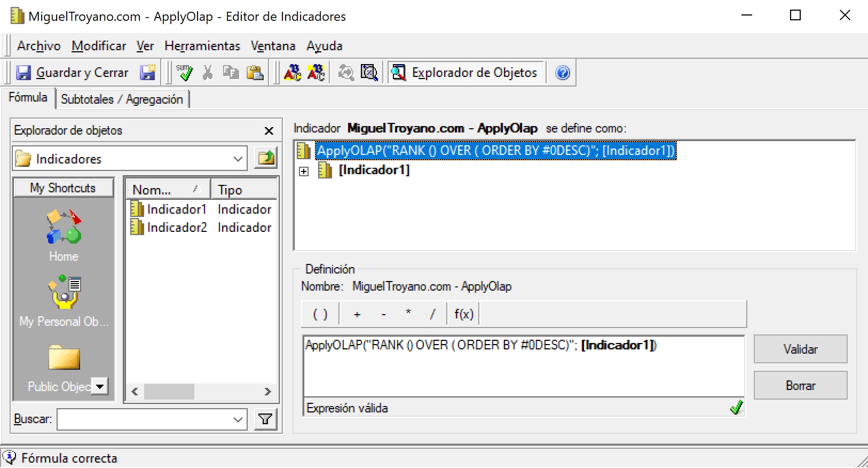
Task: Click the go-up-one-folder icon
Action: point(266,158)
